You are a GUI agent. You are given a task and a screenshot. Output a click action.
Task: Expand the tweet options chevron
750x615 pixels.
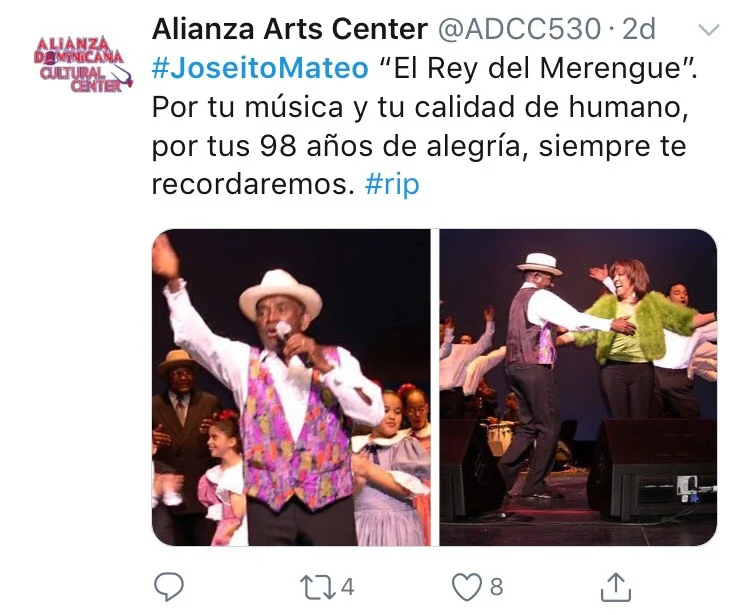(709, 30)
